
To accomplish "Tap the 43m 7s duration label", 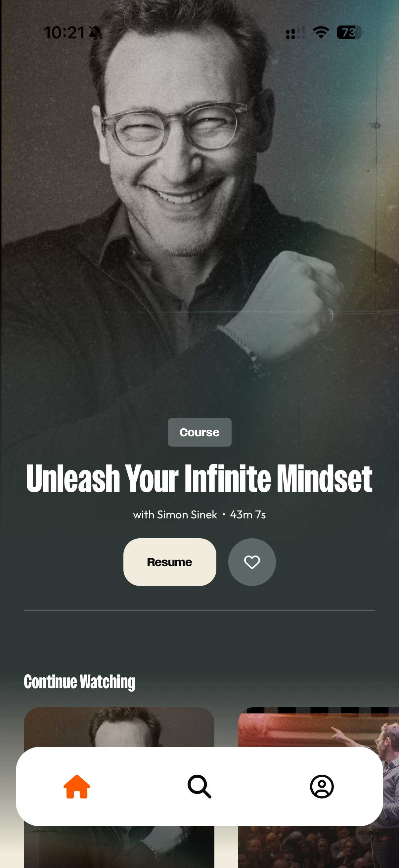I will tap(248, 514).
